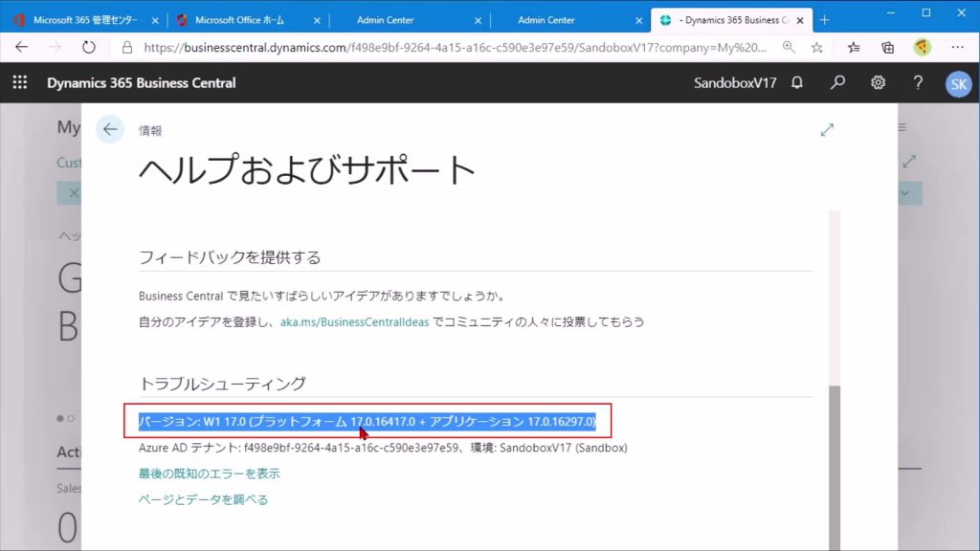This screenshot has width=980, height=551.
Task: Close the Microsoft 365 管理センター tab
Action: tap(155, 21)
